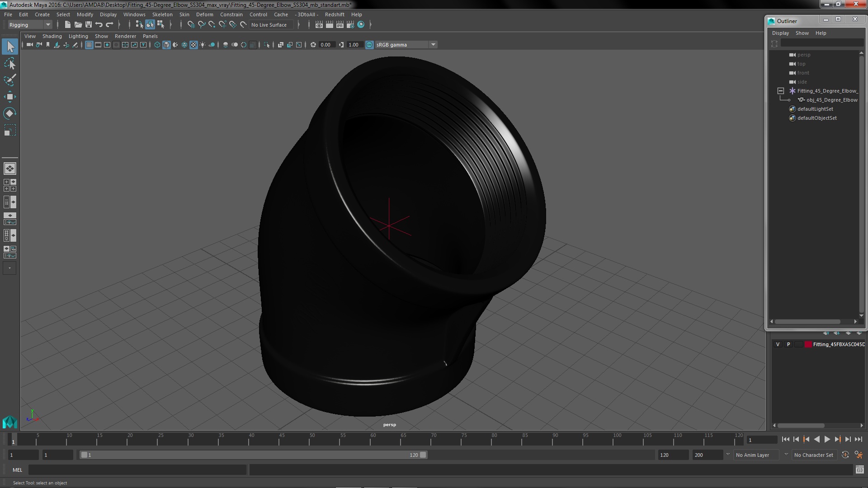Screen dimensions: 868x488
Task: Click the Undo arrow icon
Action: pos(99,25)
